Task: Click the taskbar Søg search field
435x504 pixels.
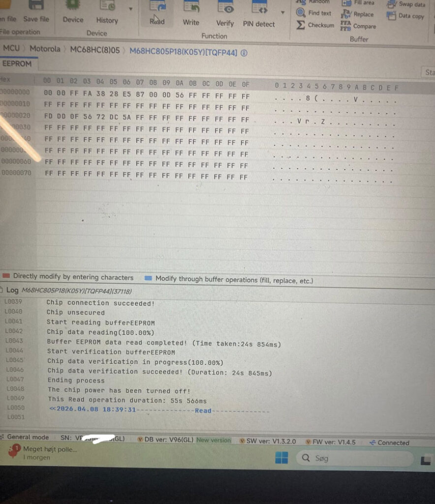Action: (354, 458)
